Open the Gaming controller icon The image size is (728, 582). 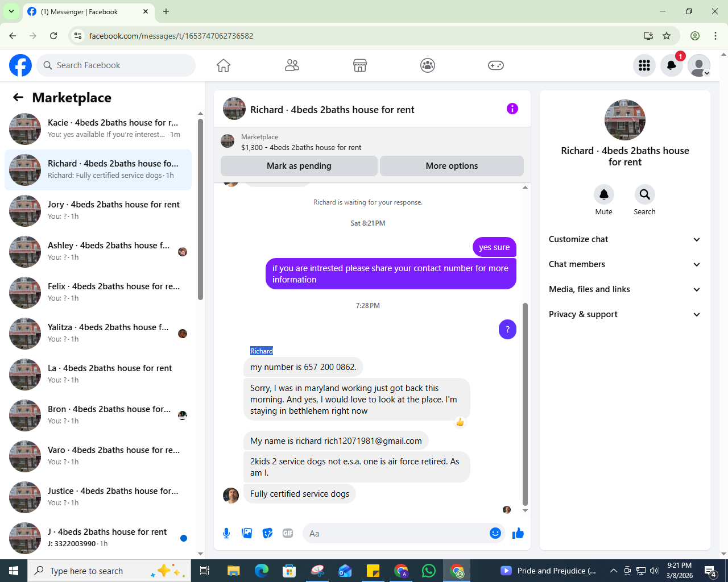tap(496, 65)
